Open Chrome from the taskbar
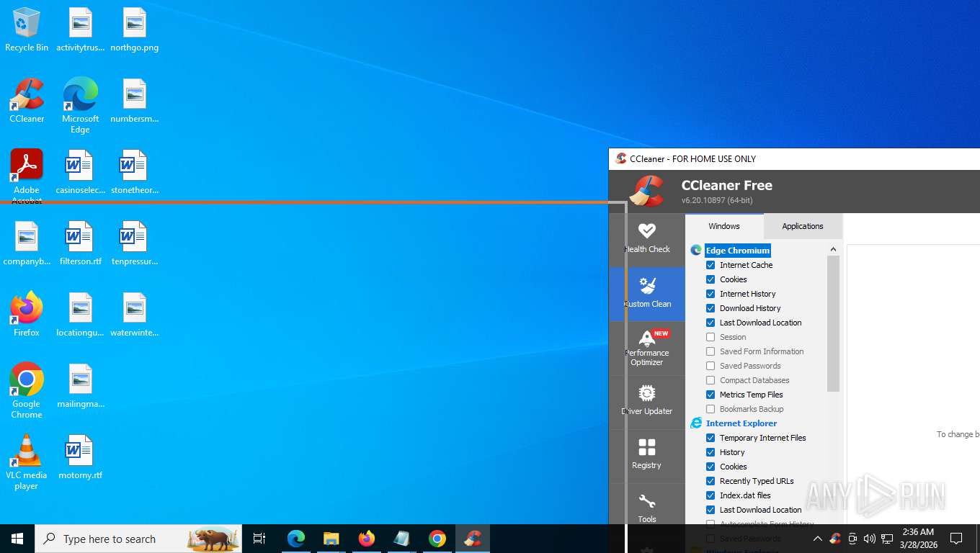The image size is (980, 553). coord(437,539)
